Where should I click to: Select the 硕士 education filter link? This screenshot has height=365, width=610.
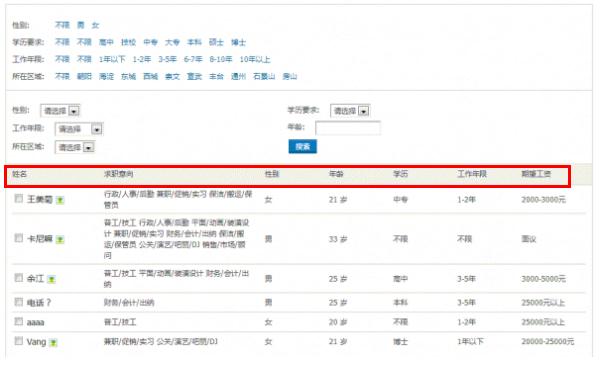[x=216, y=42]
